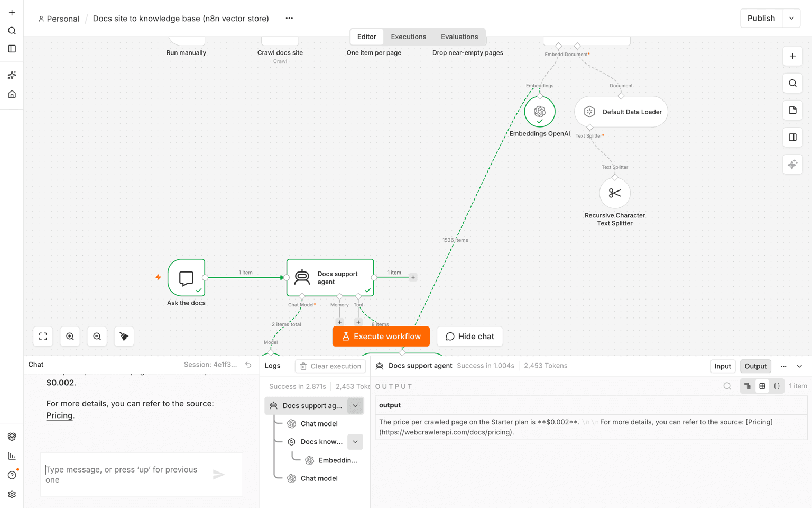Collapse Docs support agent log entry
This screenshot has width=812, height=508.
355,406
